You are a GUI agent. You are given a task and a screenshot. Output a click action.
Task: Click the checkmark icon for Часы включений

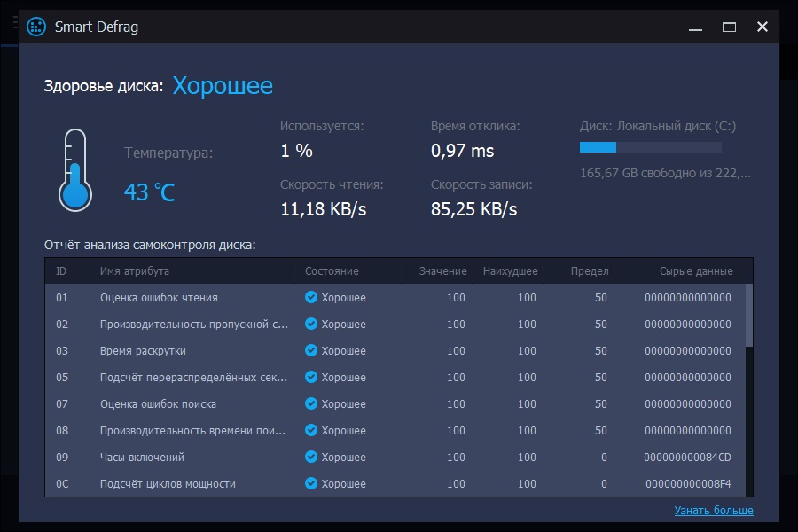click(310, 458)
